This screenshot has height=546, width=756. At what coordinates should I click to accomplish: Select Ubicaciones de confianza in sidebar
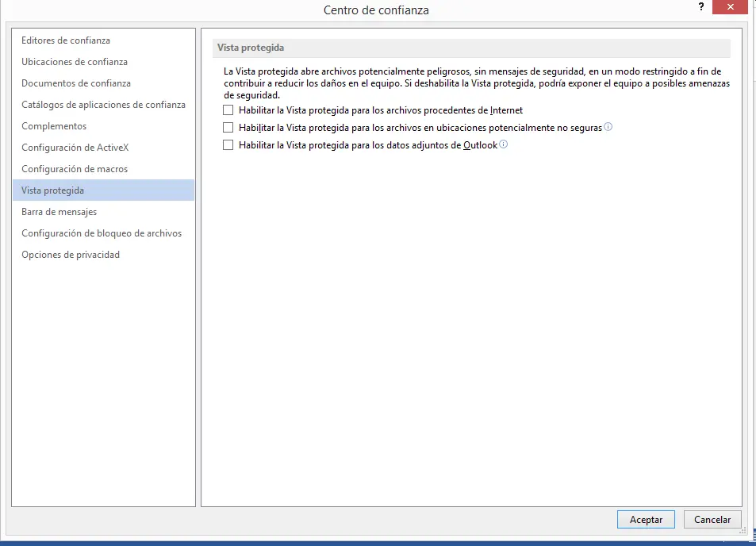tap(103, 62)
